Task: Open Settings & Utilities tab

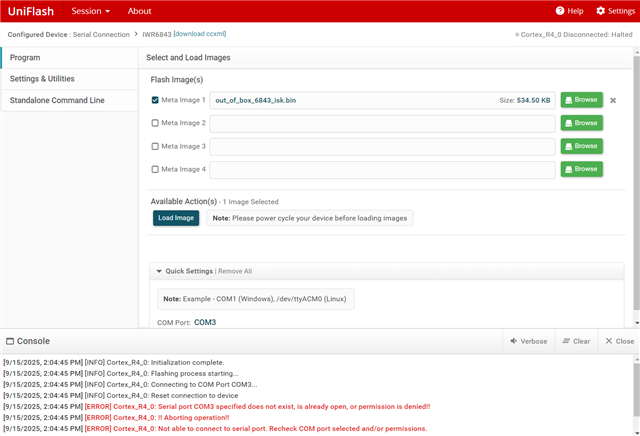Action: (69, 79)
